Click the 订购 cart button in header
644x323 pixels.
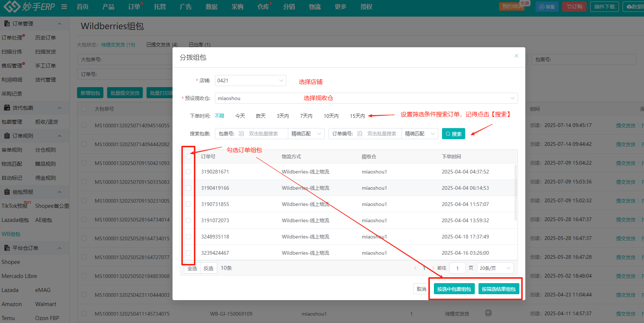point(574,7)
